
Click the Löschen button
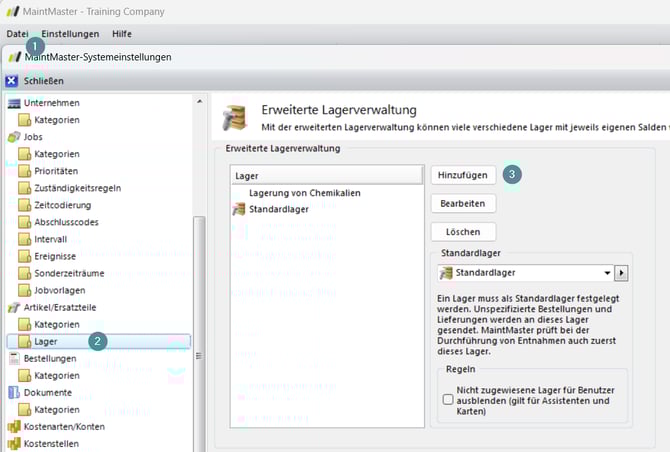(x=463, y=232)
